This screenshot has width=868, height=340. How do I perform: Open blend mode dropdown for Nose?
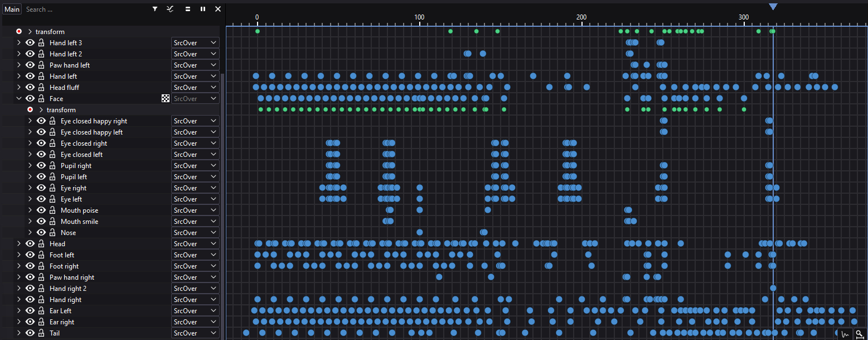click(195, 233)
